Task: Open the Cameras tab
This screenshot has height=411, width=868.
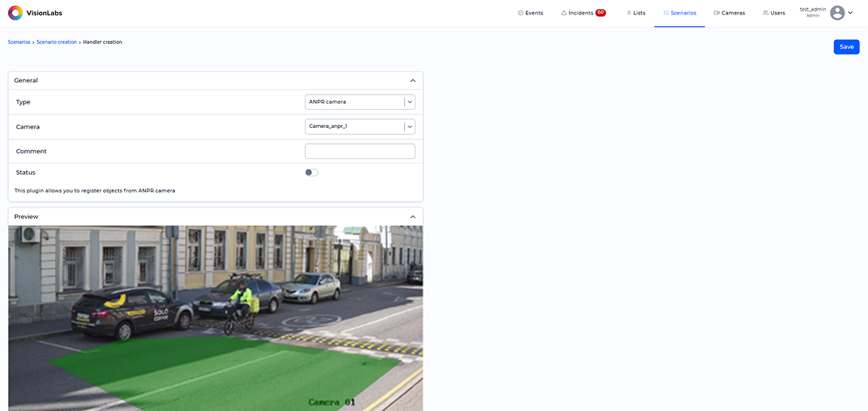Action: coord(729,13)
